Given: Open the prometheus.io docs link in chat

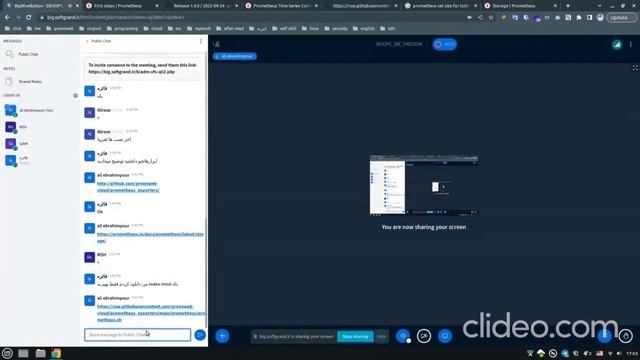Looking at the screenshot, I should (x=150, y=238).
